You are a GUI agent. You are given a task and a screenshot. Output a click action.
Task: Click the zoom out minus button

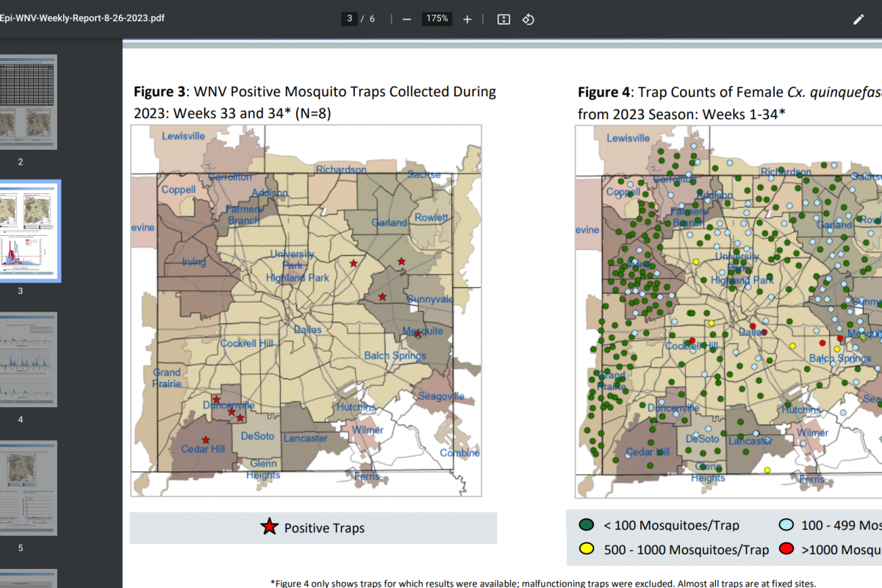[x=406, y=19]
